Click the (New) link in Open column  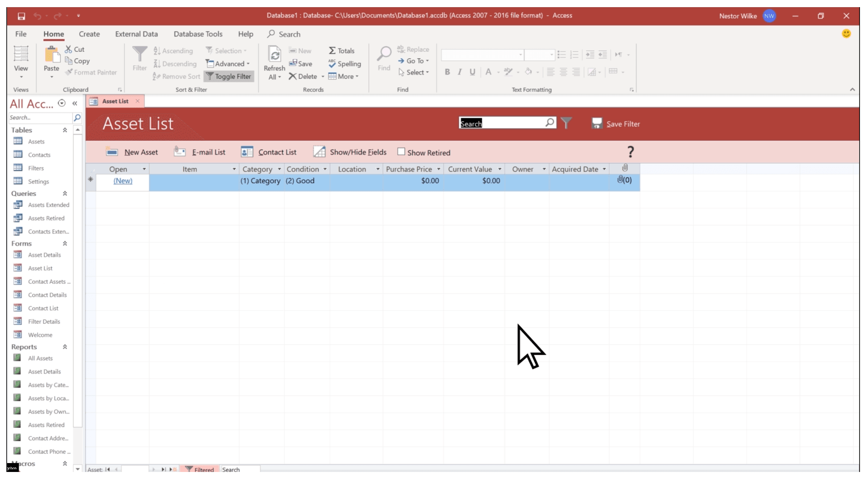(x=123, y=181)
